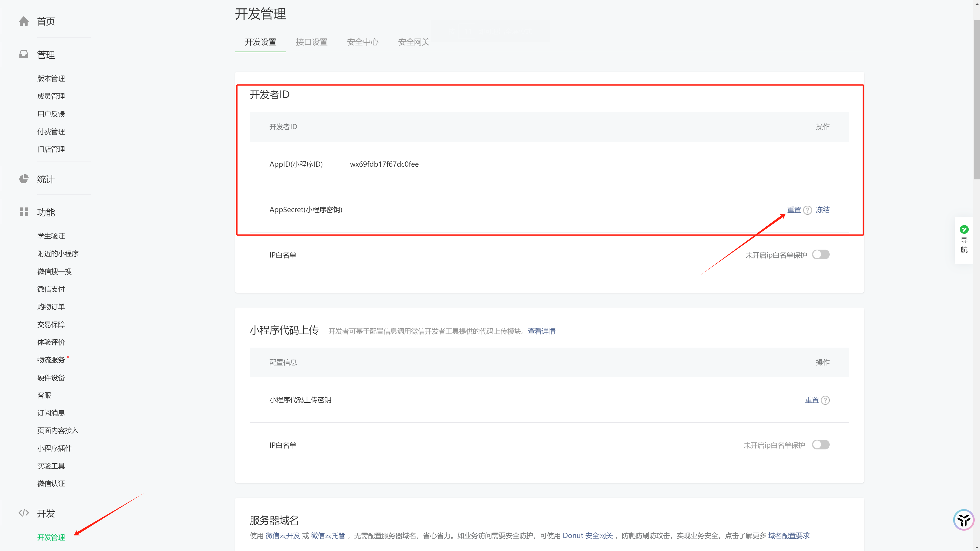The height and width of the screenshot is (551, 980).
Task: Open 购物订单 in the sidebar
Action: [x=51, y=307]
